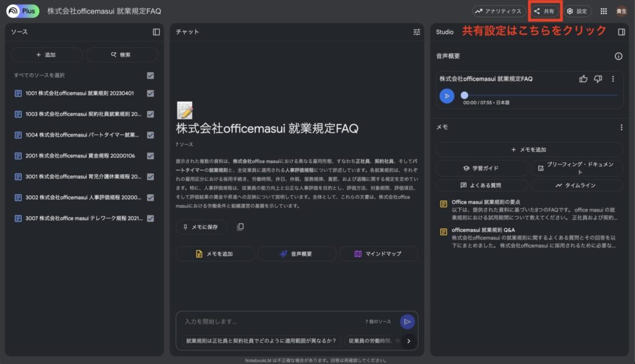
Task: Click メモを追加 button in the chat
Action: pos(215,254)
